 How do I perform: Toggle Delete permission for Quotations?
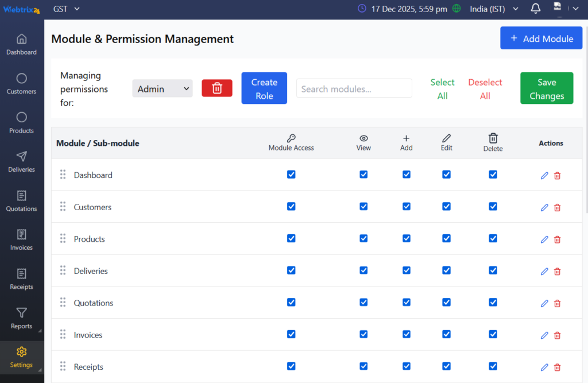[x=493, y=302]
